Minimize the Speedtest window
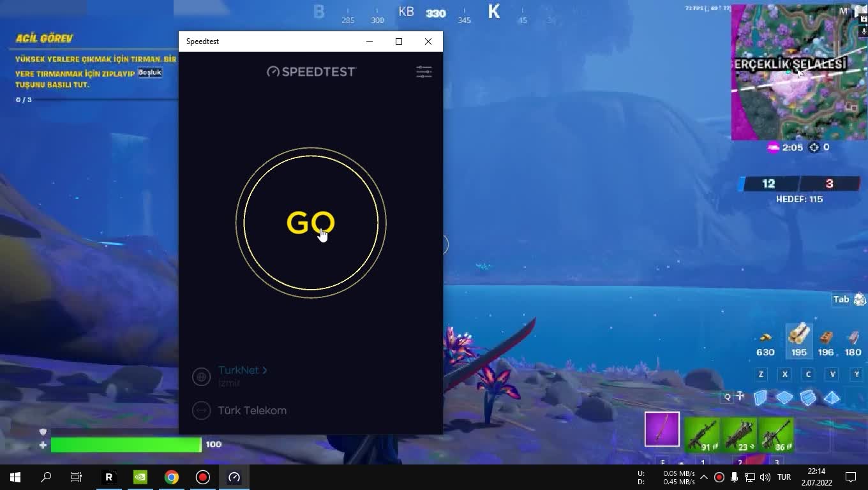Viewport: 868px width, 490px height. pyautogui.click(x=369, y=41)
